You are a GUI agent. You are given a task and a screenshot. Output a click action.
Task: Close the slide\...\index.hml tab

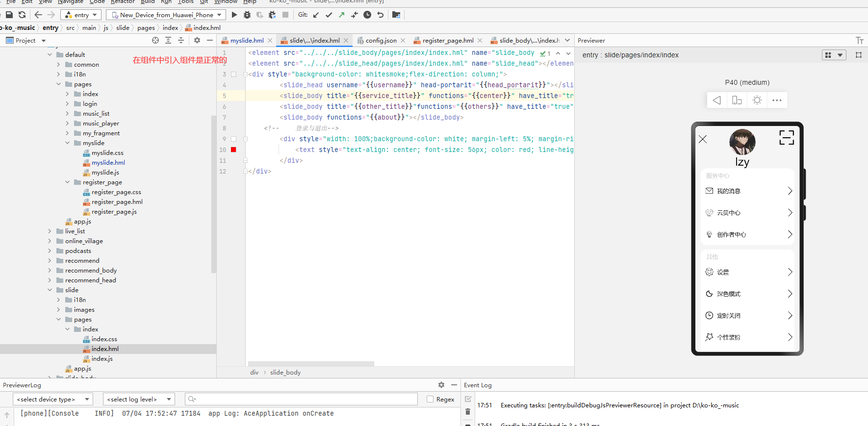(346, 40)
